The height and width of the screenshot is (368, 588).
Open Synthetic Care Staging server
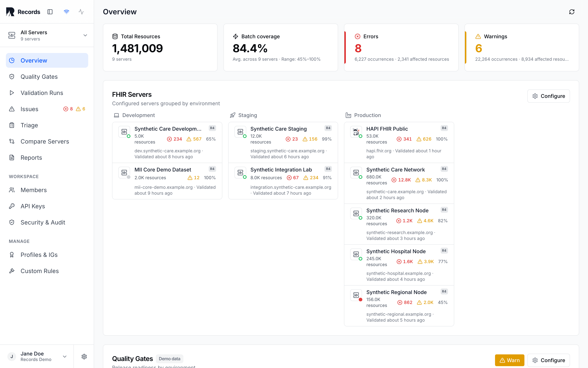click(x=283, y=142)
